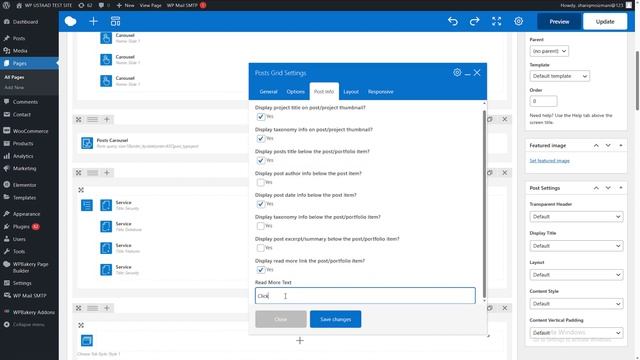Switch to Layout tab in settings dialog

pos(351,92)
